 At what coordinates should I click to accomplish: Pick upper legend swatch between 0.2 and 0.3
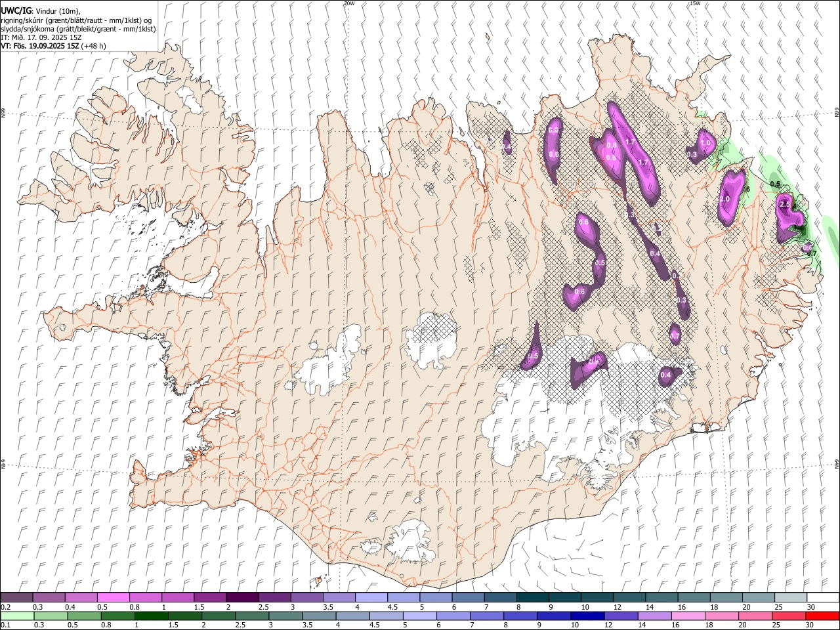16,598
